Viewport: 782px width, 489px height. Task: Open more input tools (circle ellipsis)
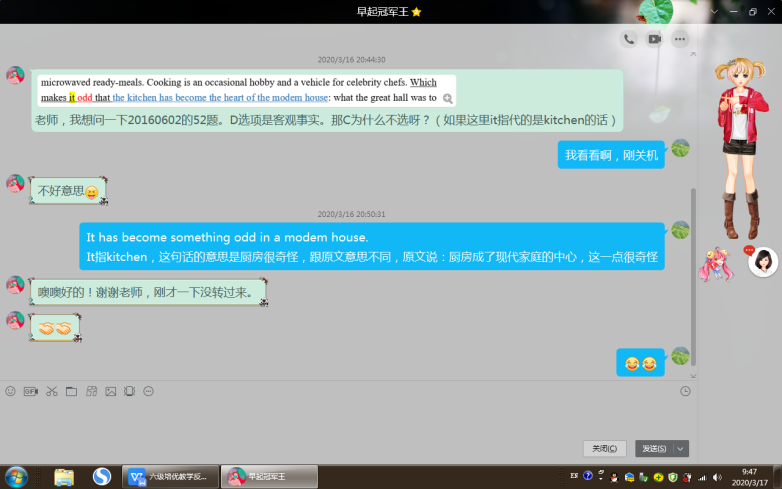click(x=149, y=391)
